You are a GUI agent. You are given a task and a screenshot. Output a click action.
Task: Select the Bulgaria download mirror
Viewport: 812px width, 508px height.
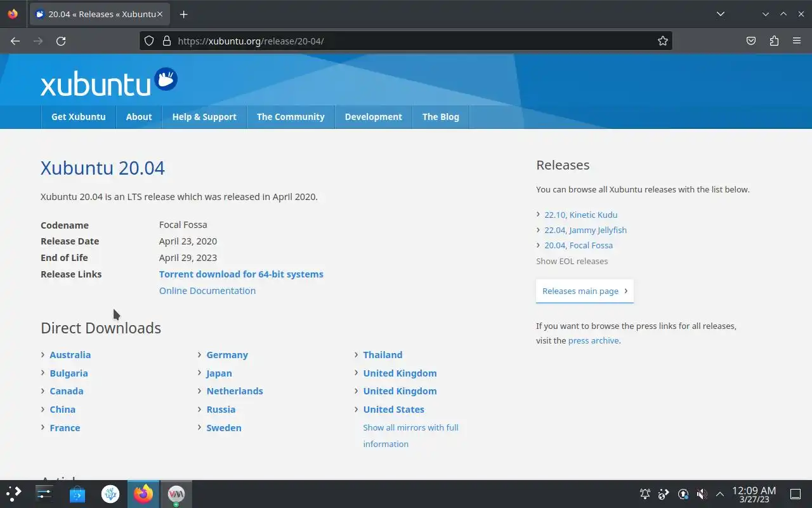[x=69, y=373]
